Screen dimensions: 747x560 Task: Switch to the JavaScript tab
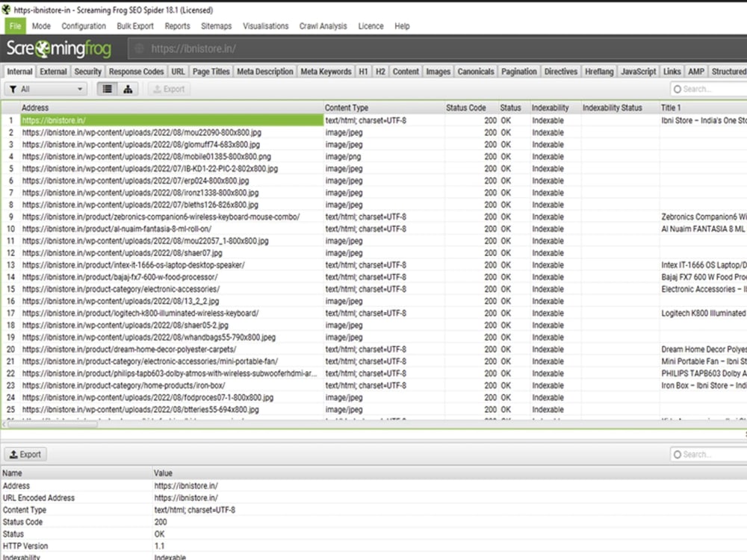coord(639,72)
